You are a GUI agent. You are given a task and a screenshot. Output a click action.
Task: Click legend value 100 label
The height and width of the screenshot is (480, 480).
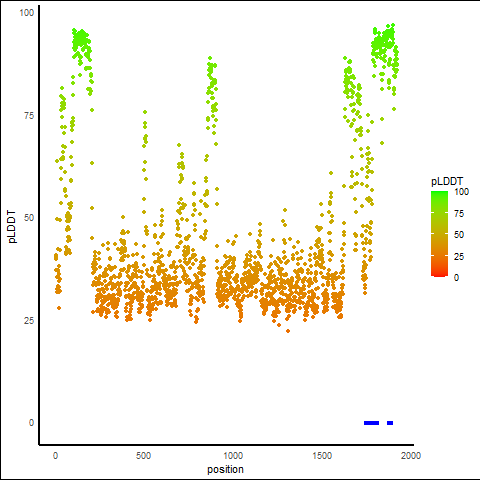point(461,192)
